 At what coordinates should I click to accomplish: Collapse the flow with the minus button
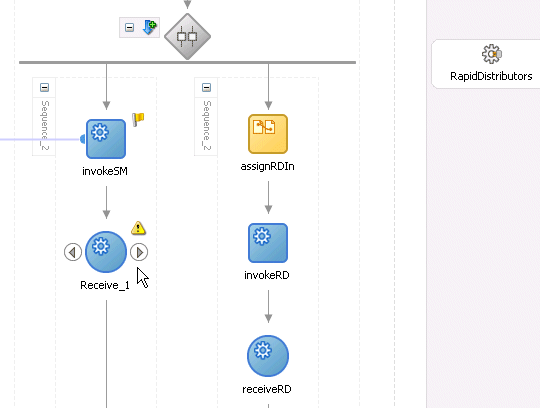pyautogui.click(x=129, y=28)
